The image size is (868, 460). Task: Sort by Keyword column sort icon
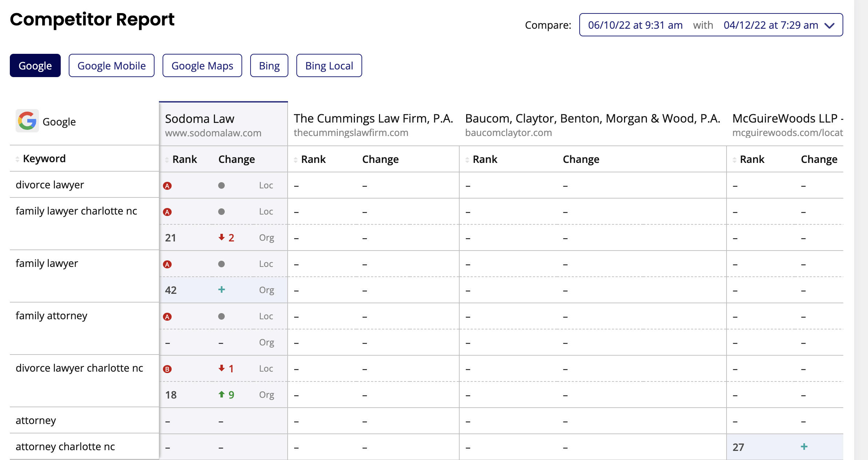tap(17, 159)
